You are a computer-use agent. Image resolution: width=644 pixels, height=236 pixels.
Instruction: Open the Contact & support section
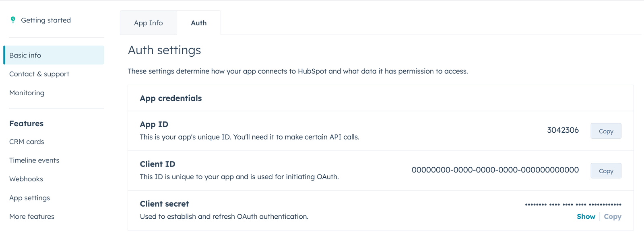(x=39, y=74)
